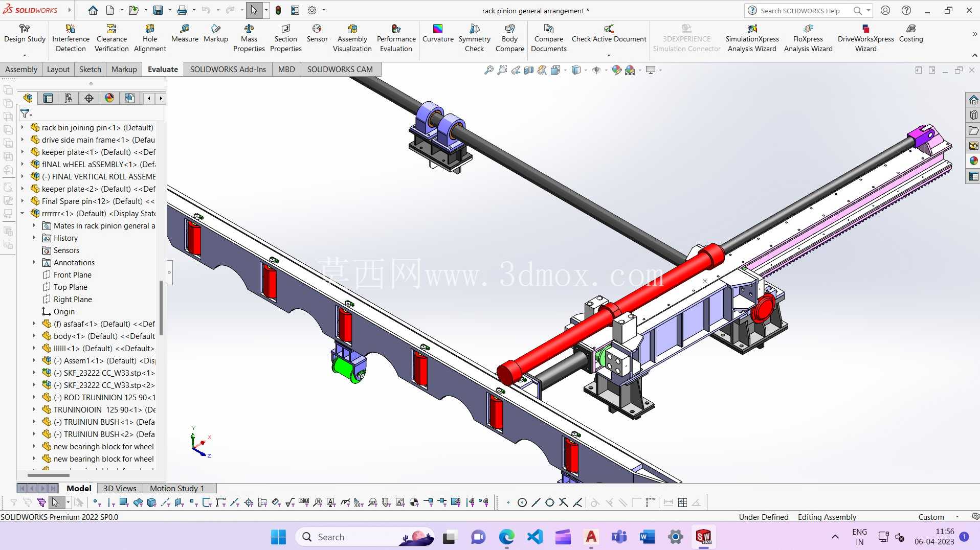The image size is (980, 550).
Task: Launch SimulationXpress Analysis Wizard
Action: [752, 38]
